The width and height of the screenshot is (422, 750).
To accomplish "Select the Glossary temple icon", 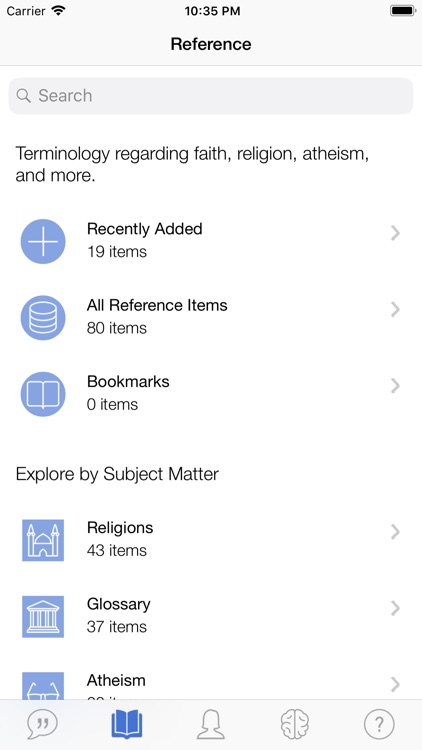I will coord(43,617).
